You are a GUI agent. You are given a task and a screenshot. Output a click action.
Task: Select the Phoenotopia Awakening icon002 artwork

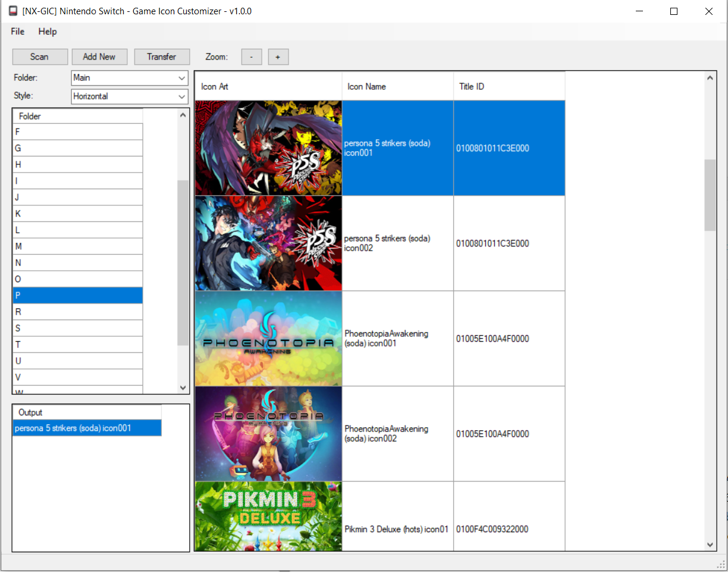(268, 434)
